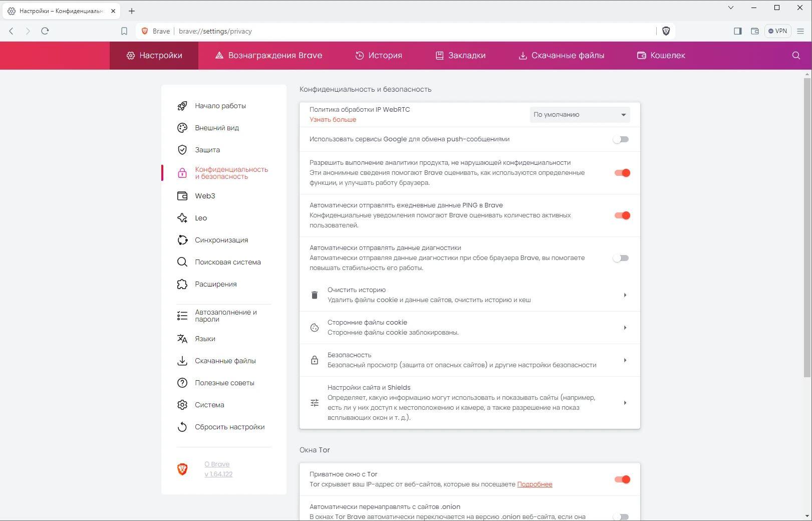This screenshot has height=521, width=812.
Task: Click the sync icon for Синхронизация
Action: [182, 240]
